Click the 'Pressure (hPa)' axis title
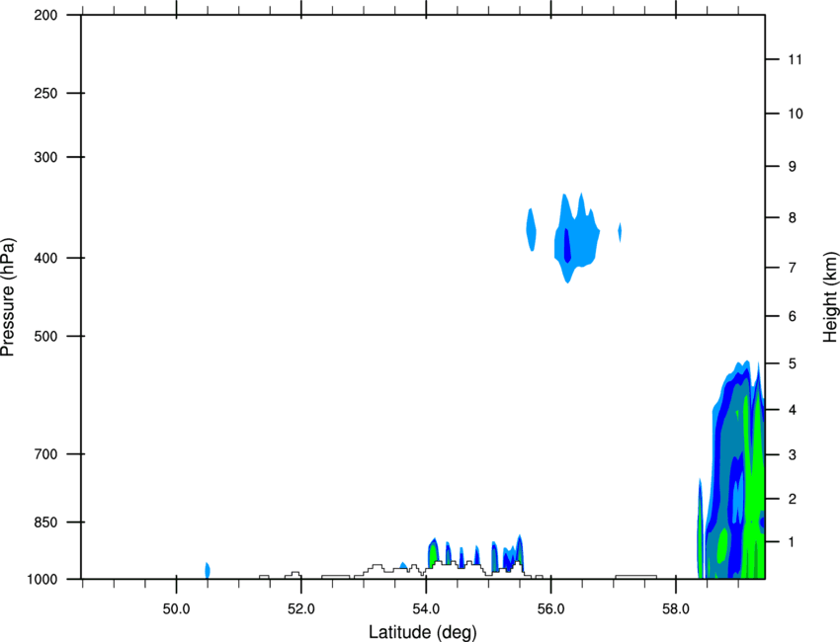 click(x=8, y=297)
